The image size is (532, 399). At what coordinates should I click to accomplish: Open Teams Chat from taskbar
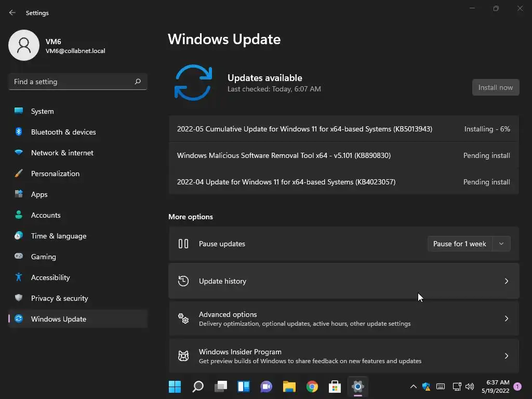[267, 387]
